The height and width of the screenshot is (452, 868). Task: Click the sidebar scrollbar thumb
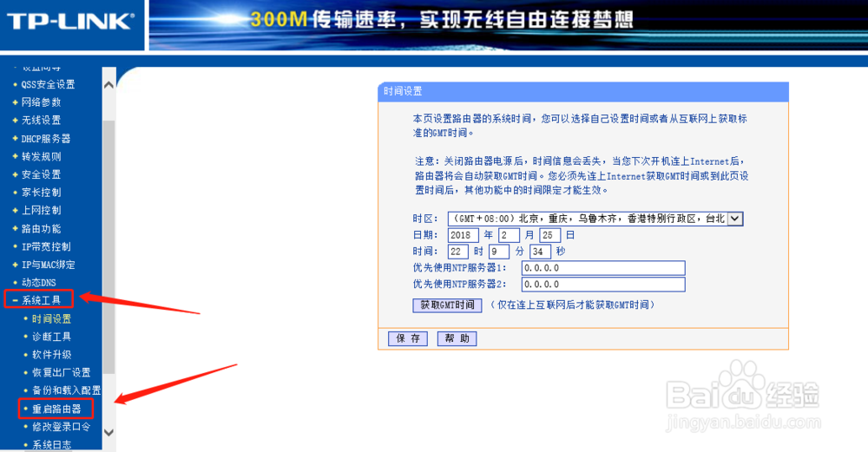pyautogui.click(x=109, y=246)
